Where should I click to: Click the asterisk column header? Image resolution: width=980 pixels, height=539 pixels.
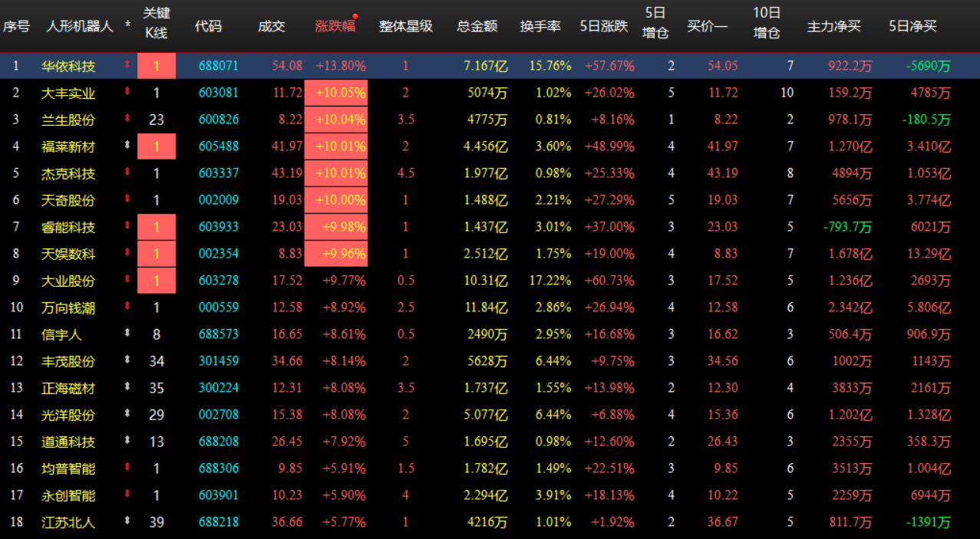tap(127, 26)
